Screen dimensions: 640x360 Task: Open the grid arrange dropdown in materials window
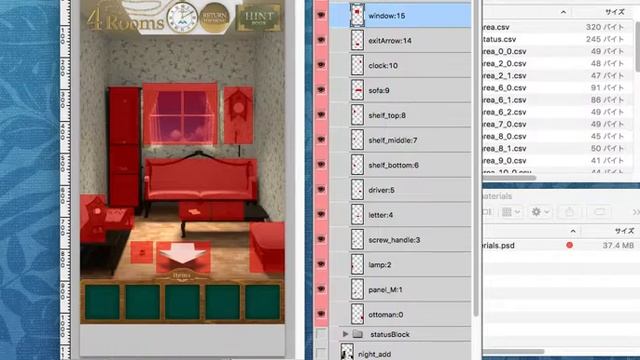[x=511, y=212]
